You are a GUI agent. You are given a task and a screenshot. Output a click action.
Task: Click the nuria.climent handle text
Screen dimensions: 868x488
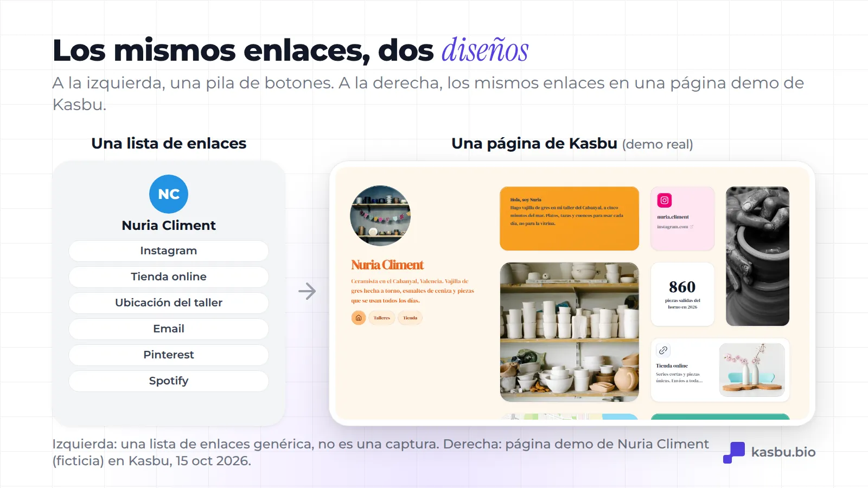click(x=673, y=216)
